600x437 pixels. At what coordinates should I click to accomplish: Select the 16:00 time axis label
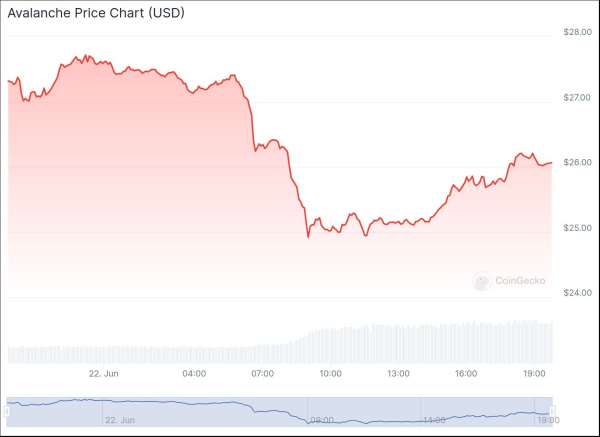[465, 374]
